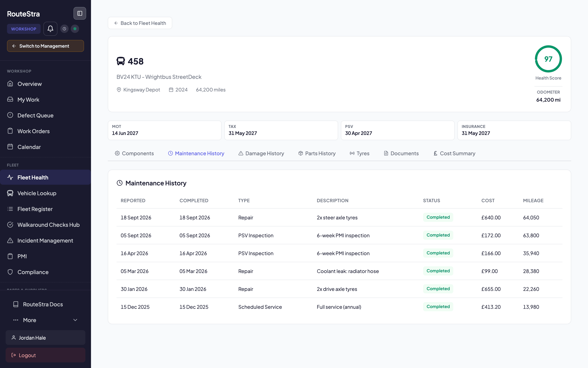Switch to the Components tab
The height and width of the screenshot is (368, 588).
[x=134, y=153]
